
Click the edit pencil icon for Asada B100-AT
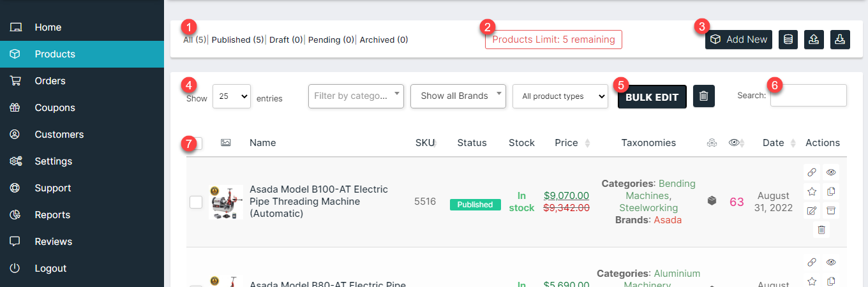812,211
